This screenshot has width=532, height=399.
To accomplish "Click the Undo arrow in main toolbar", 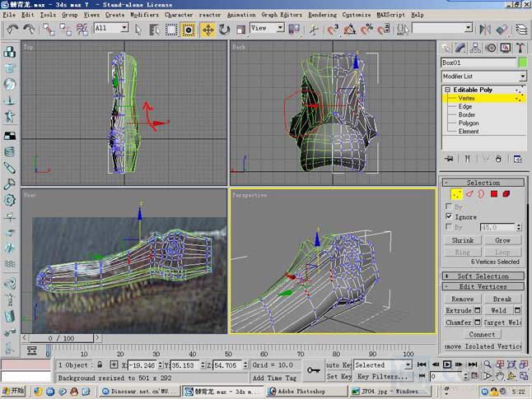I will click(x=12, y=30).
